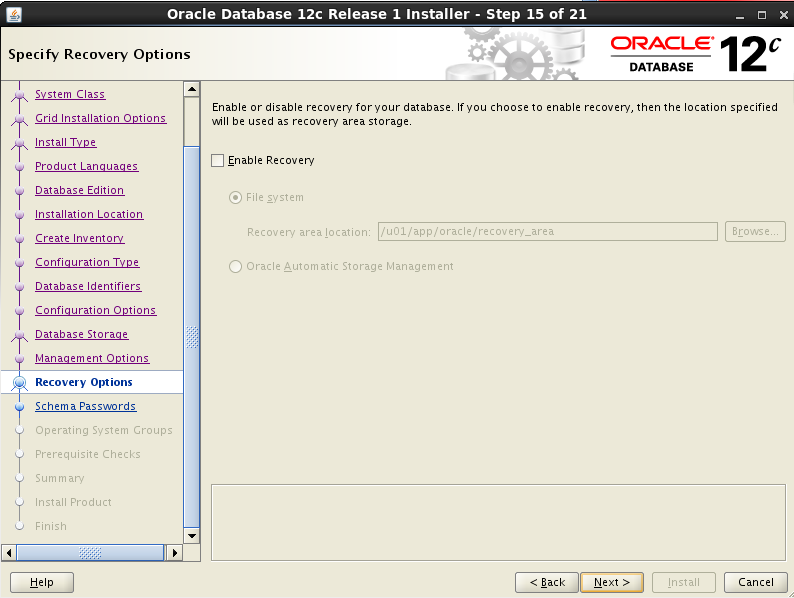Click the vertical scrollbar thumb in step list

(192, 337)
